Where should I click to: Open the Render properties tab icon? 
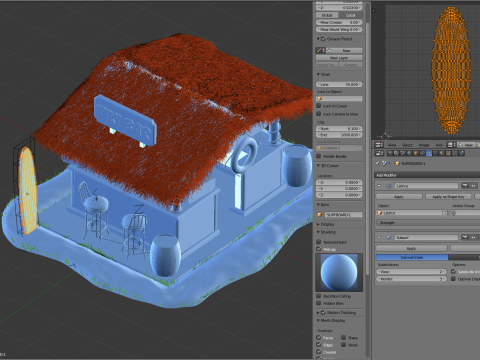click(x=390, y=153)
